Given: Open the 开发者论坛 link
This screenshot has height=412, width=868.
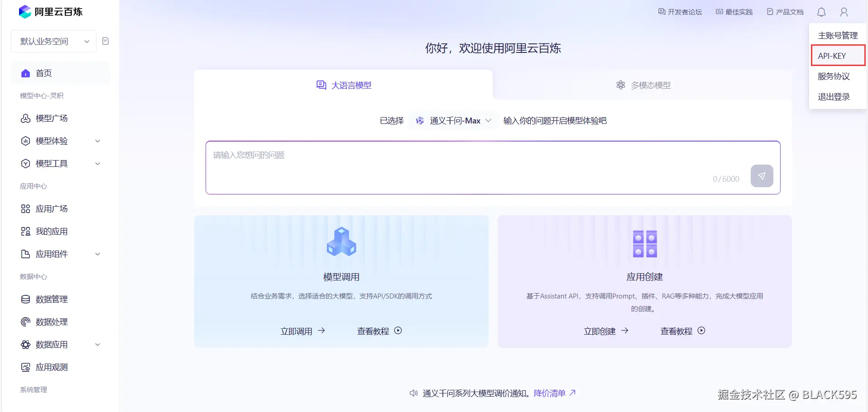Looking at the screenshot, I should coord(680,12).
